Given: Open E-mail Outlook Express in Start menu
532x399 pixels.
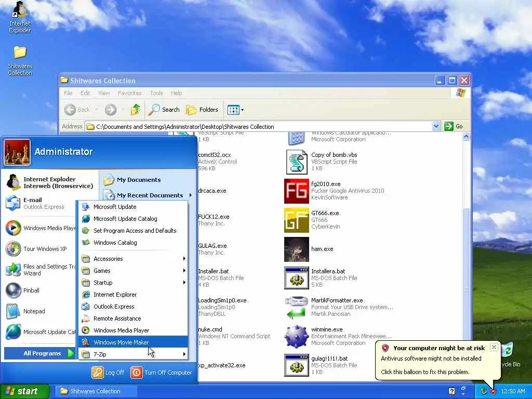Looking at the screenshot, I should pyautogui.click(x=35, y=203).
